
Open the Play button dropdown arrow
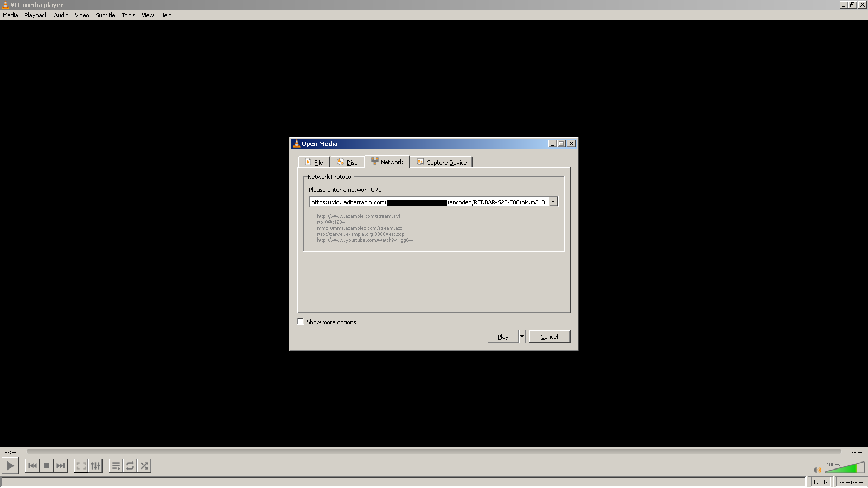(x=522, y=337)
